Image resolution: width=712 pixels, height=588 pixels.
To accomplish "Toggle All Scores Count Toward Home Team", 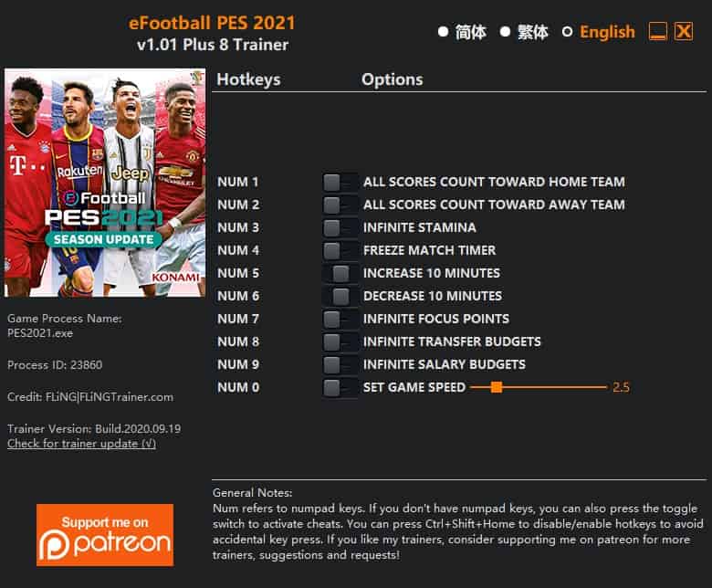I will (x=340, y=183).
